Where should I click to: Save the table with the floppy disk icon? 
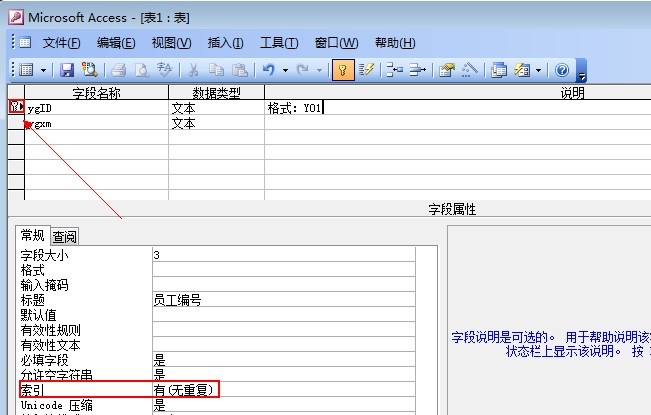67,70
